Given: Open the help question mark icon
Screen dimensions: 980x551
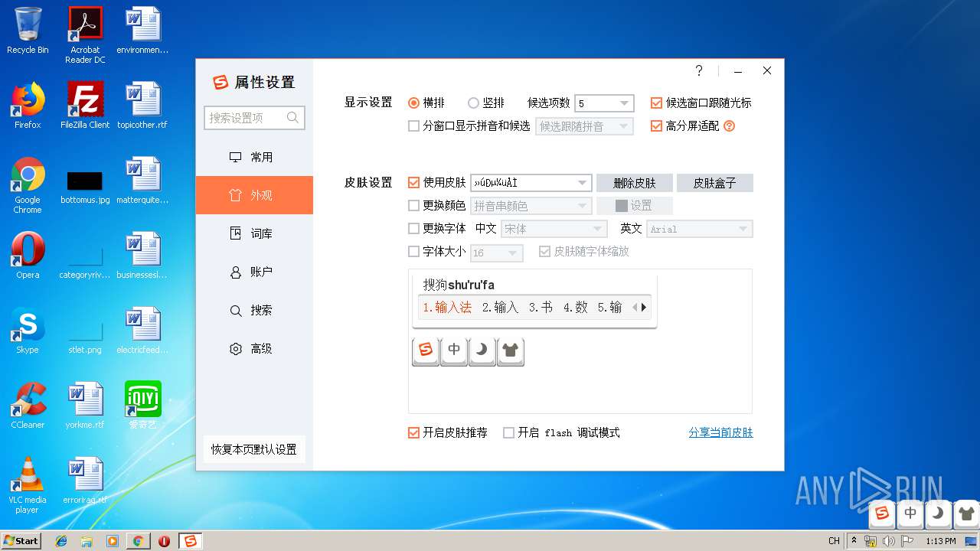Looking at the screenshot, I should pos(699,70).
